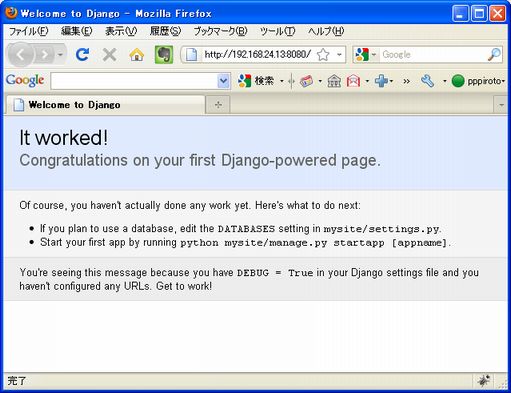Open the ツール(T) menu
The width and height of the screenshot is (511, 393).
pyautogui.click(x=277, y=31)
